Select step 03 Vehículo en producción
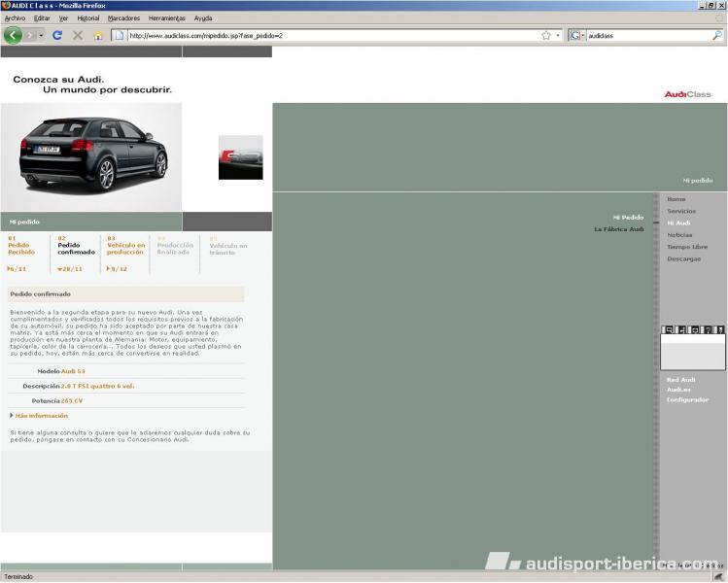Viewport: 728px width, 583px height. pyautogui.click(x=125, y=246)
